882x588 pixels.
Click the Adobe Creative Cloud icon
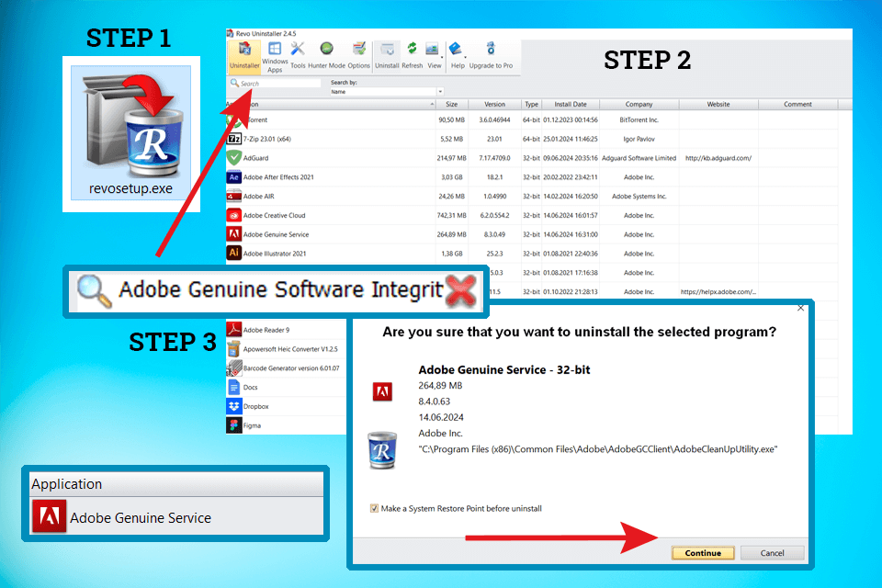pyautogui.click(x=234, y=215)
